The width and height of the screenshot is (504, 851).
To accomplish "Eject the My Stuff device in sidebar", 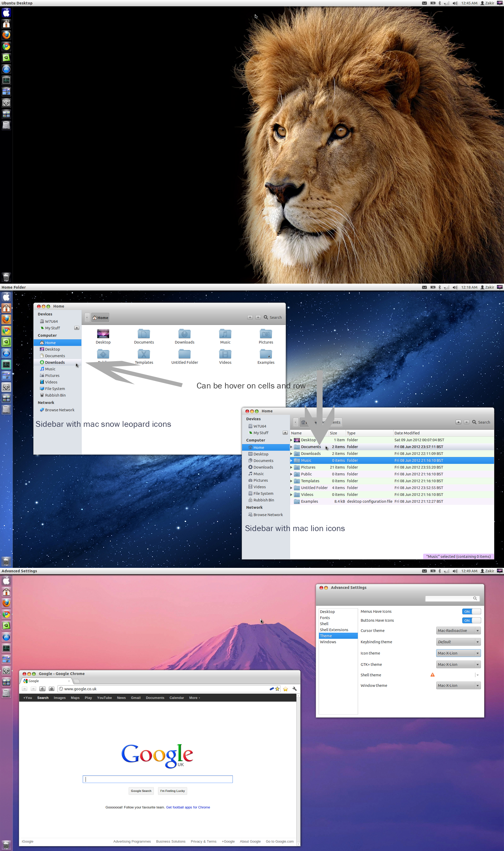I will point(77,328).
